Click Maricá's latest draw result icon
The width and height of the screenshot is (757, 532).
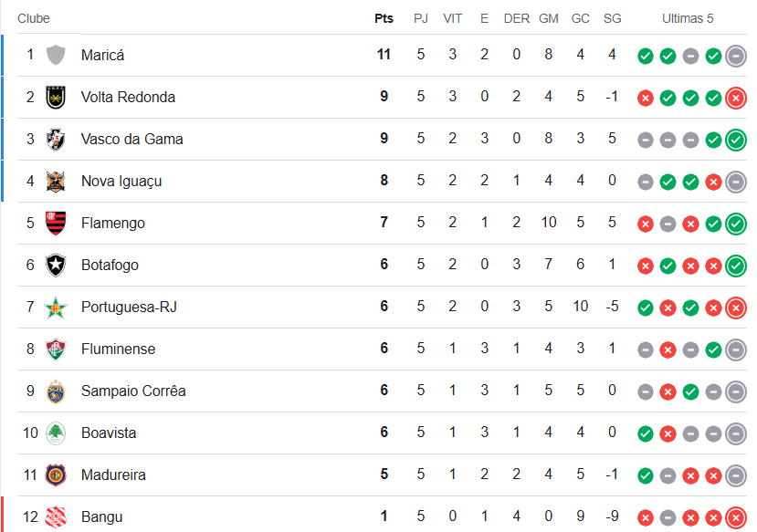(x=736, y=56)
